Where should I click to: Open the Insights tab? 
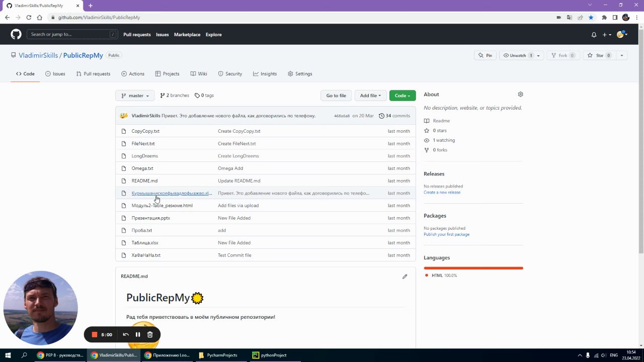click(265, 74)
